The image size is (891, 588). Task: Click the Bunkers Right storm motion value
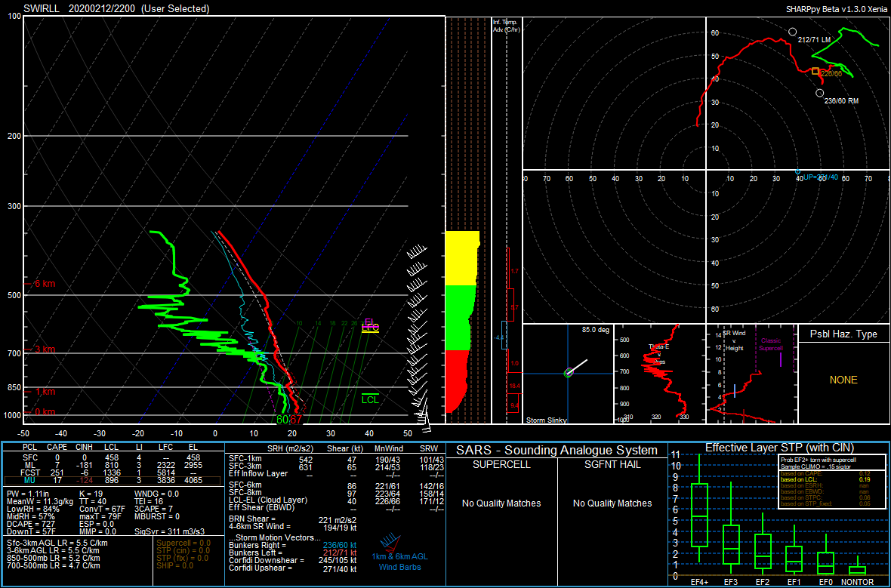339,546
